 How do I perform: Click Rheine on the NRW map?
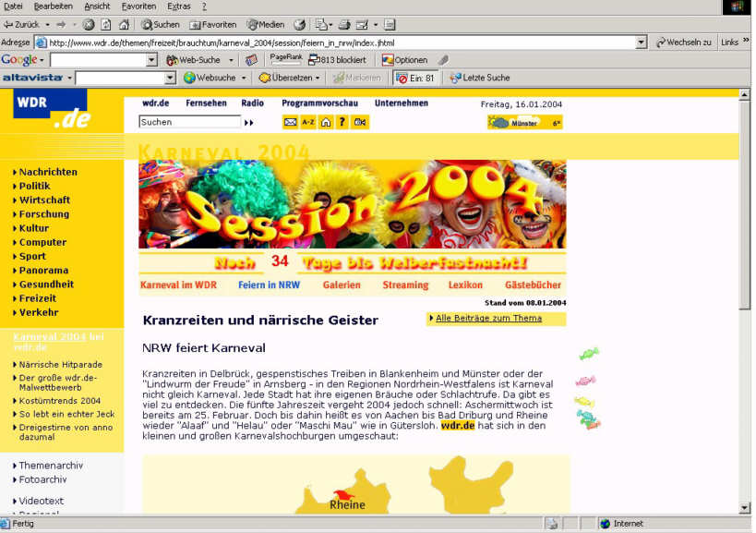coord(347,505)
